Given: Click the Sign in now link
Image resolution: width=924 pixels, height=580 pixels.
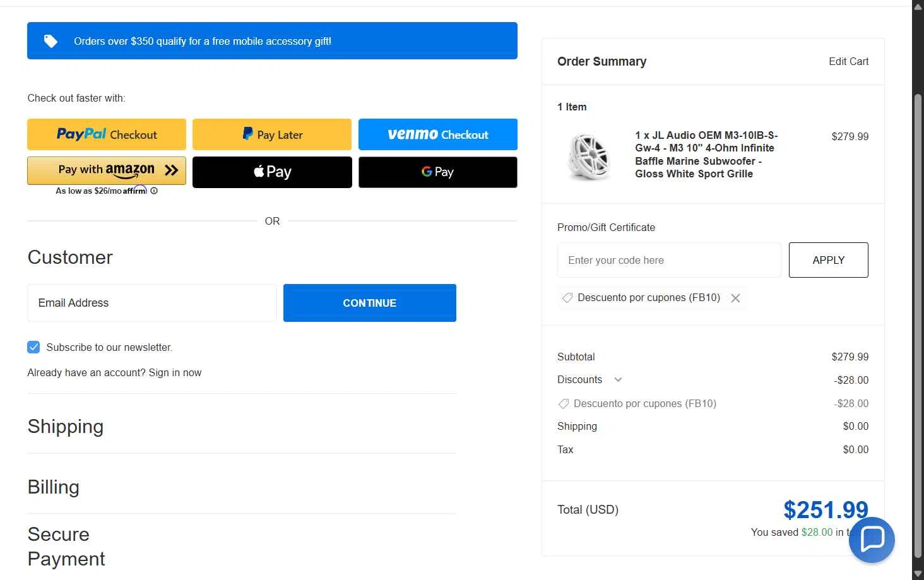Looking at the screenshot, I should tap(175, 372).
